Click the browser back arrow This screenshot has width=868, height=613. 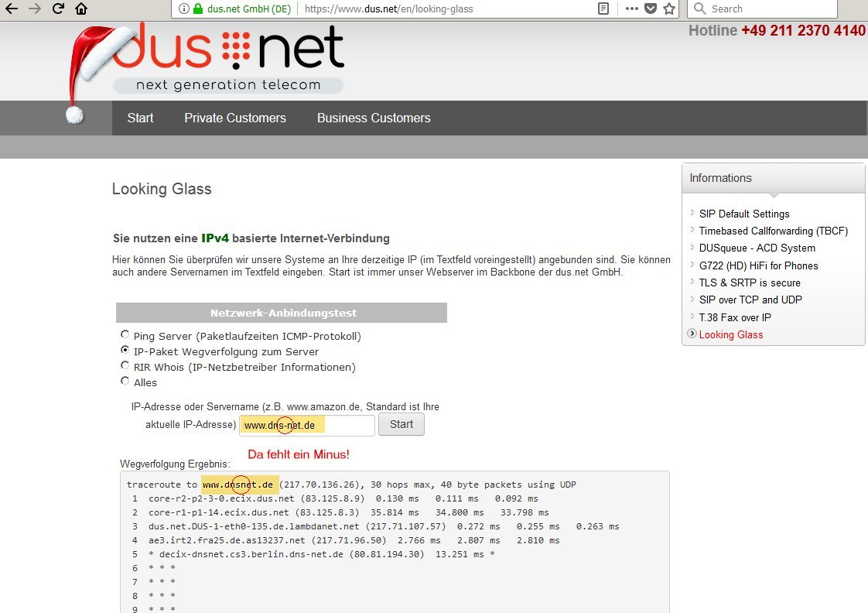pos(12,9)
